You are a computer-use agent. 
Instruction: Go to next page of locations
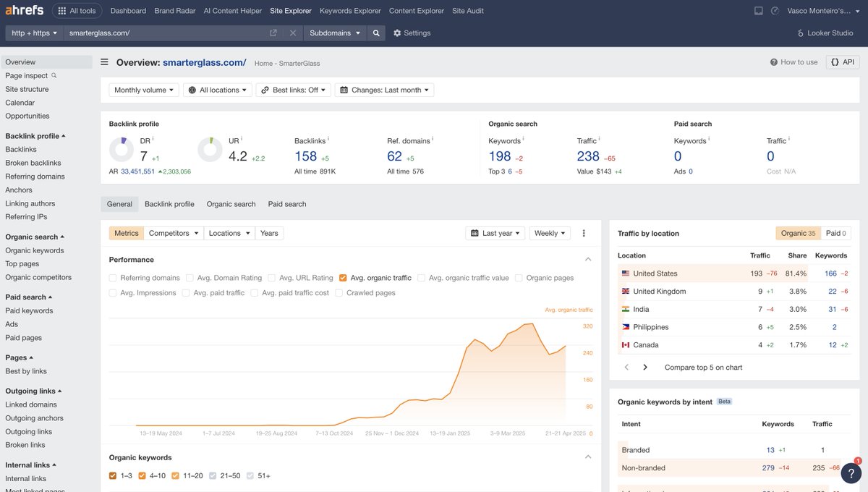click(645, 368)
